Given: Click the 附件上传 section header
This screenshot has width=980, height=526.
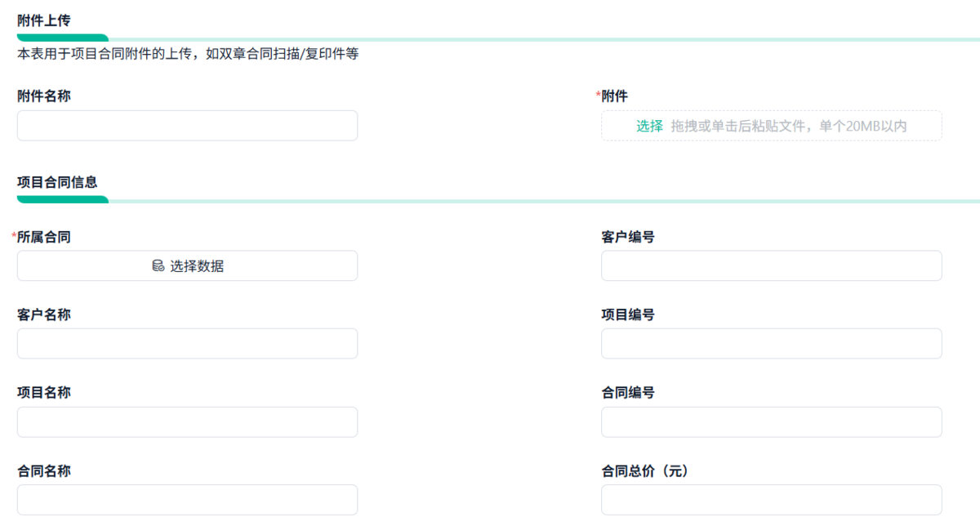Looking at the screenshot, I should coord(44,20).
